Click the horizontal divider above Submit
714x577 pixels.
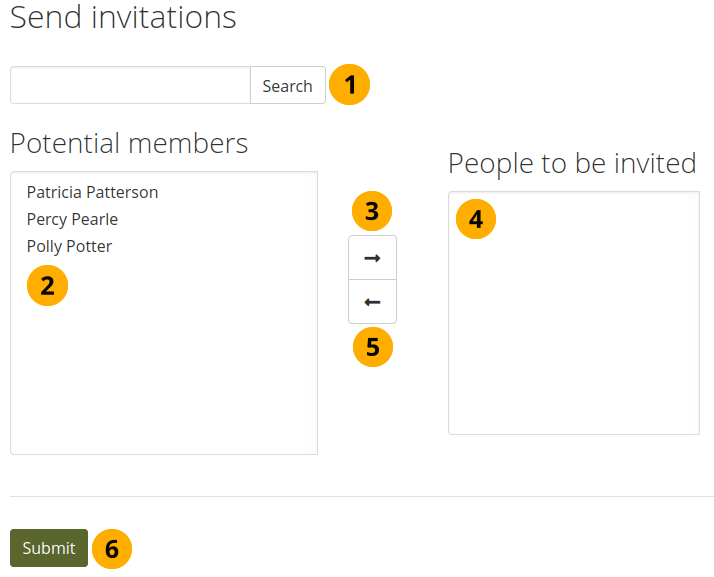tap(361, 496)
